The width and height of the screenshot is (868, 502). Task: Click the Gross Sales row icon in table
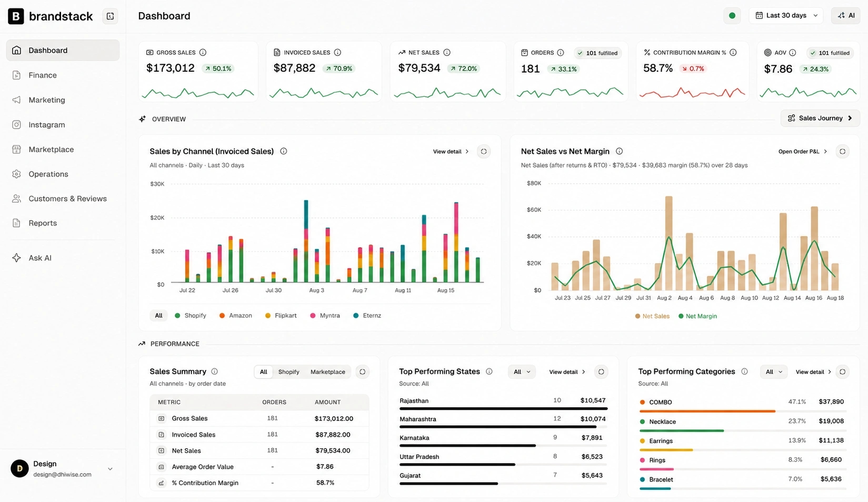[x=161, y=418]
